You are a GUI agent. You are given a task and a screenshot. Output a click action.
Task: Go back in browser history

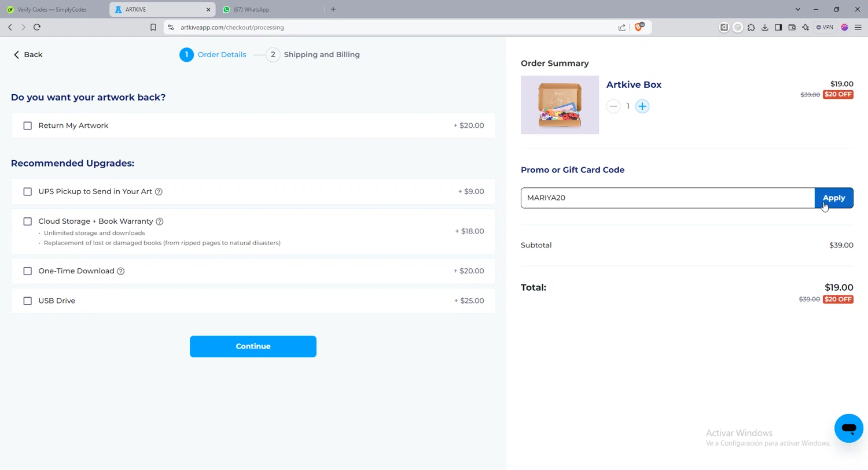click(10, 27)
